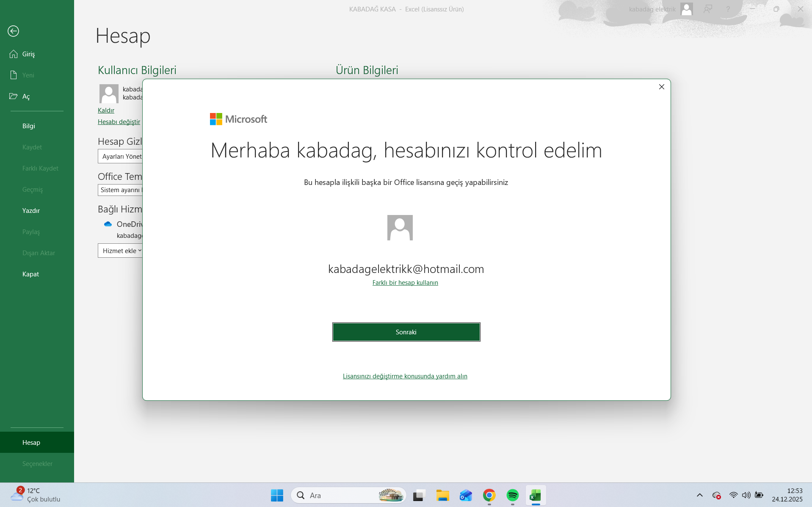Viewport: 812px width, 507px height.
Task: Open Ayarları Yönet privacy button
Action: coord(121,157)
